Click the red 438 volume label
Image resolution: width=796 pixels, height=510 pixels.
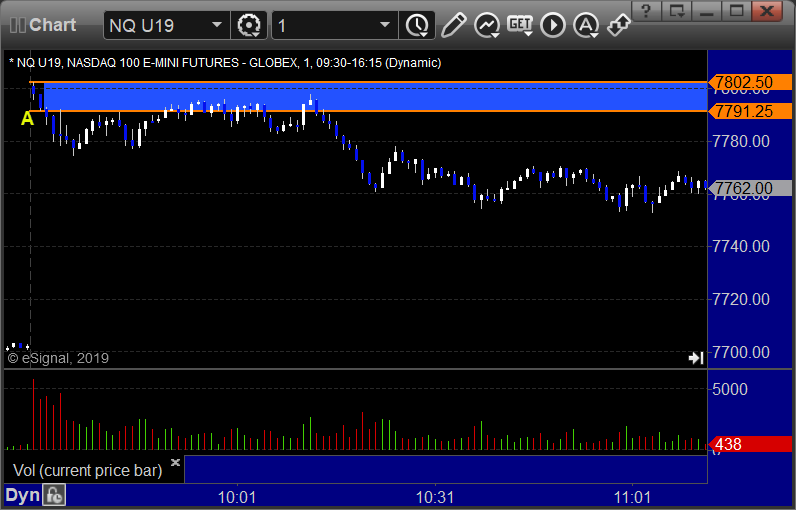(x=750, y=445)
